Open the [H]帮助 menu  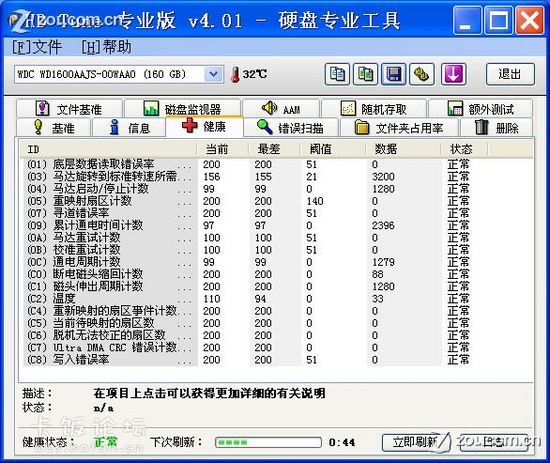(x=107, y=47)
